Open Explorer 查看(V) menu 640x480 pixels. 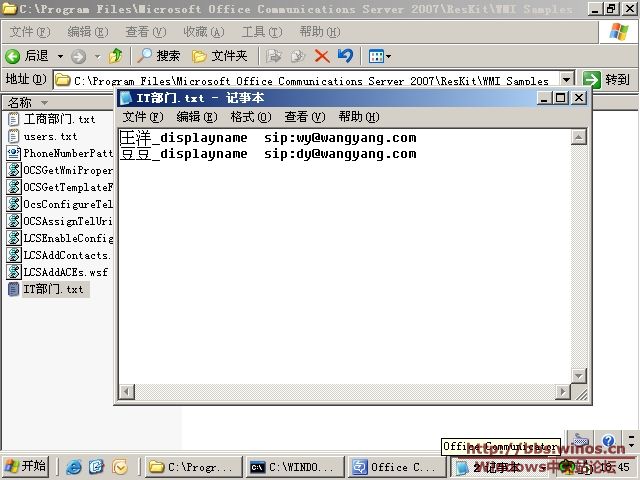(146, 32)
